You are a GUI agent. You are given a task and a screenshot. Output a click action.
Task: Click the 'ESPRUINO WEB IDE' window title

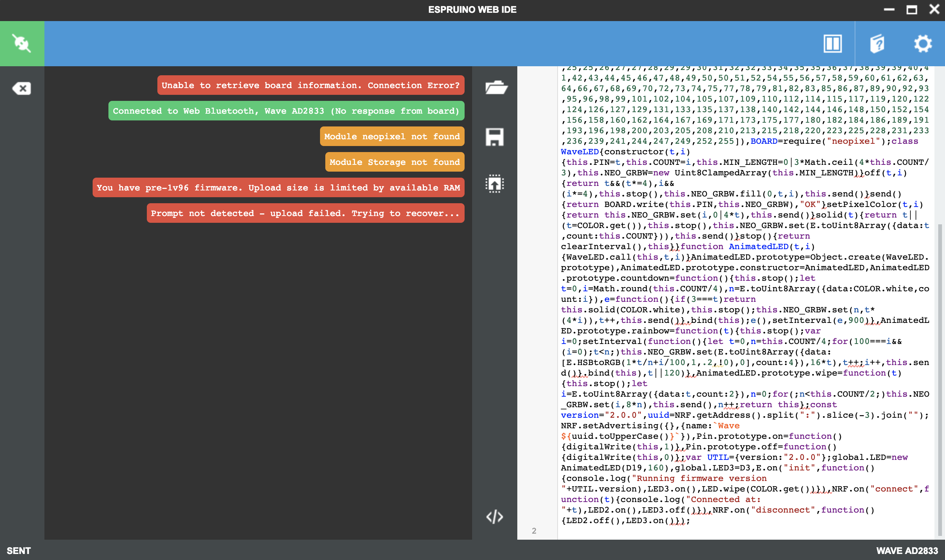(x=472, y=10)
